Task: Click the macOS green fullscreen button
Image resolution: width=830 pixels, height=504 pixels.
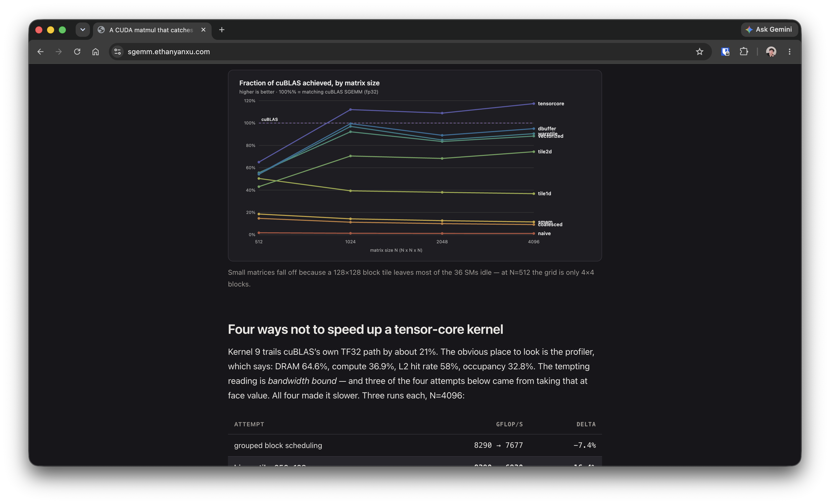Action: [62, 30]
